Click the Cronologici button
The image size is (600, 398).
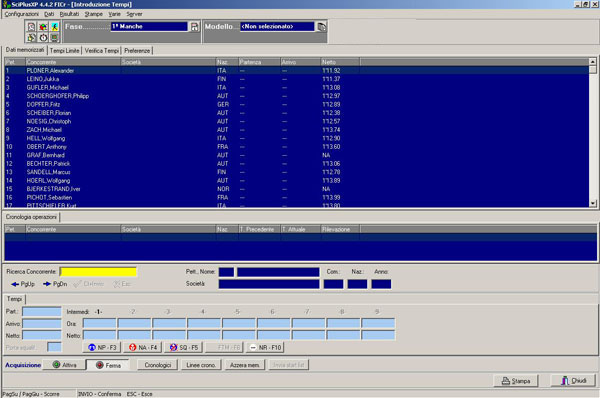(158, 365)
